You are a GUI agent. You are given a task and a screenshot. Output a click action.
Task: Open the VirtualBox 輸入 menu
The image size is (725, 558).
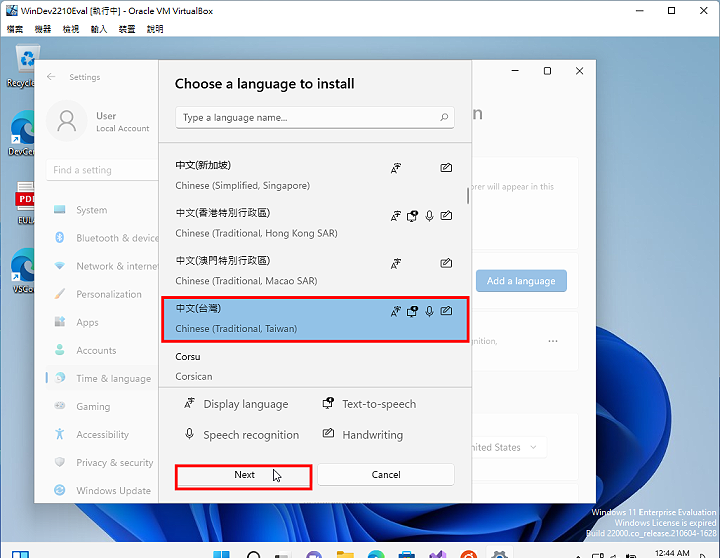(99, 29)
